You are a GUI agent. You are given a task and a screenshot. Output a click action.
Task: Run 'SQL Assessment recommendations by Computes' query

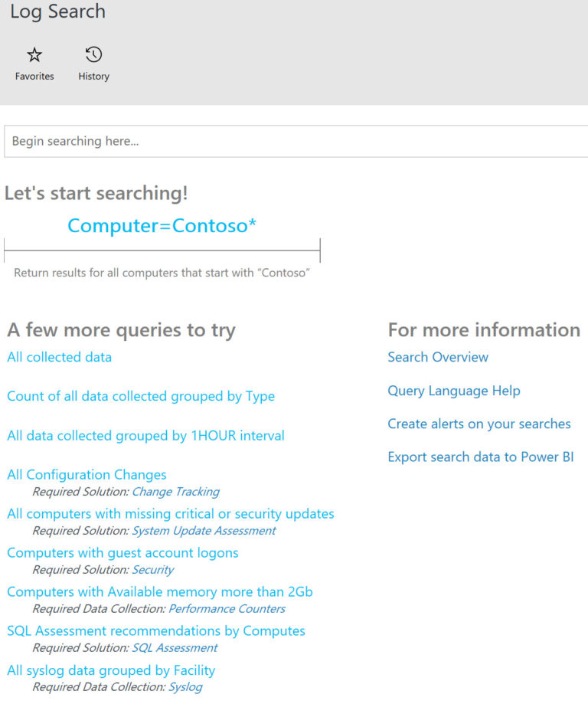tap(155, 631)
